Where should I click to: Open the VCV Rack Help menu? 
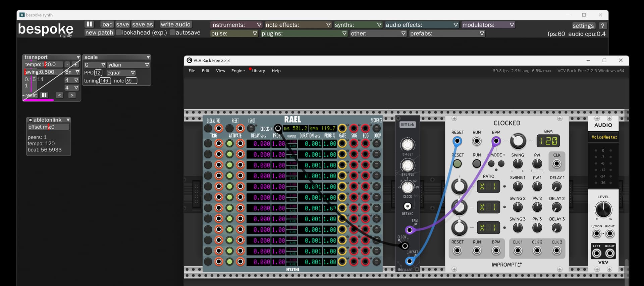click(276, 71)
